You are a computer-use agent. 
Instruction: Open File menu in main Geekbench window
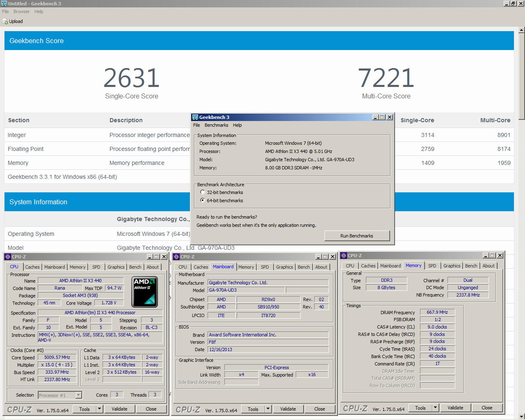tap(5, 11)
